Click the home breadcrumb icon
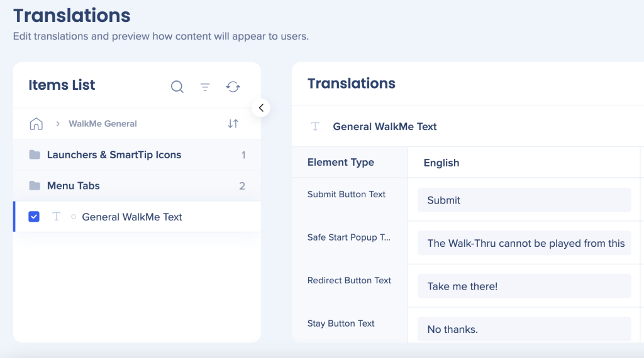The image size is (644, 358). click(36, 124)
